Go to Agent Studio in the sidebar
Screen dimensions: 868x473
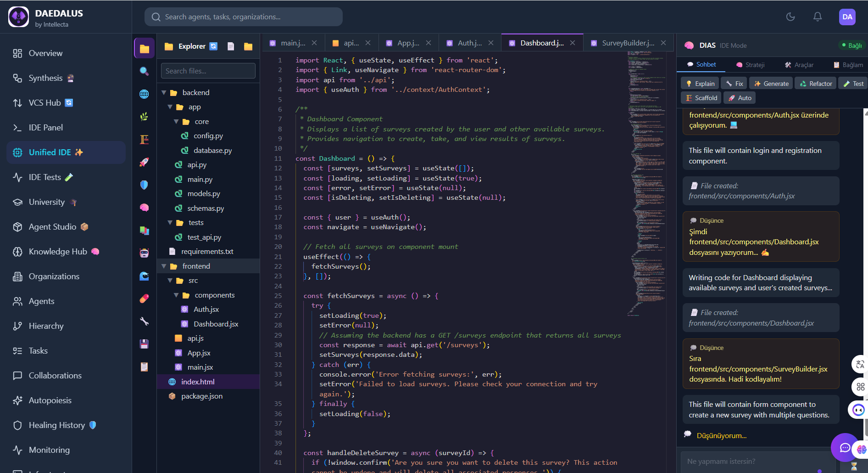point(66,227)
